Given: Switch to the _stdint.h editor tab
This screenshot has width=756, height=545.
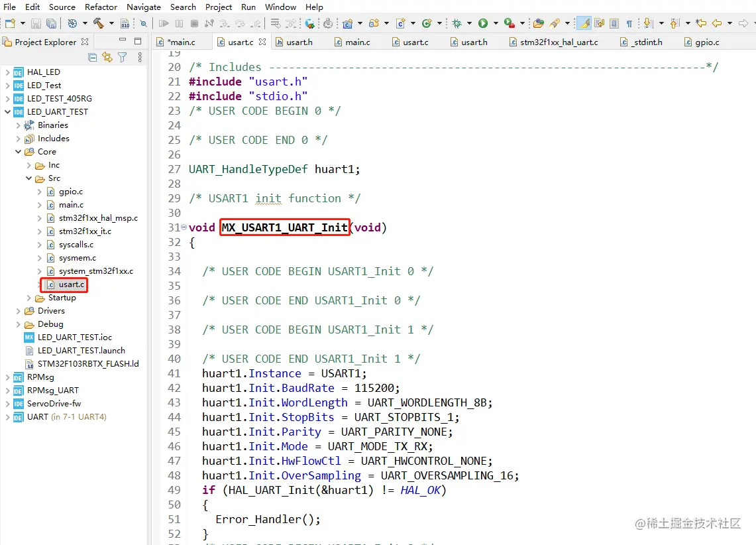Looking at the screenshot, I should [x=642, y=42].
